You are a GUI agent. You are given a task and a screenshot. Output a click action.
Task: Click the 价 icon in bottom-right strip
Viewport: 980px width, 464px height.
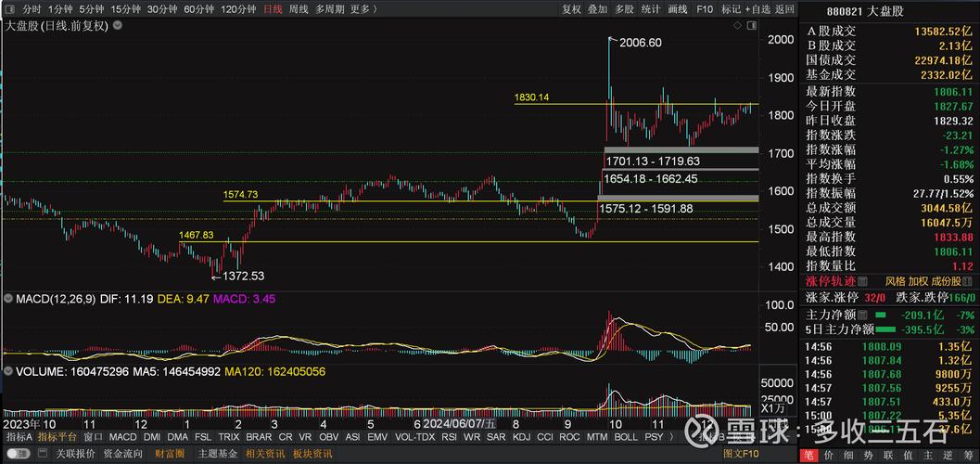click(828, 455)
